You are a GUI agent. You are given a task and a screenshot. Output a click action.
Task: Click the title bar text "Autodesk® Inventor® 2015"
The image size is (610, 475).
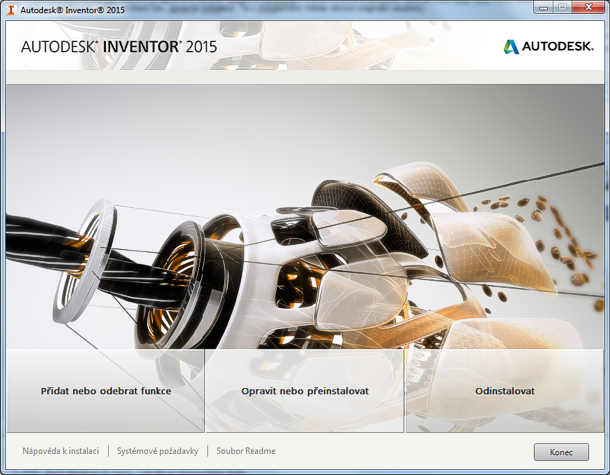pyautogui.click(x=72, y=10)
